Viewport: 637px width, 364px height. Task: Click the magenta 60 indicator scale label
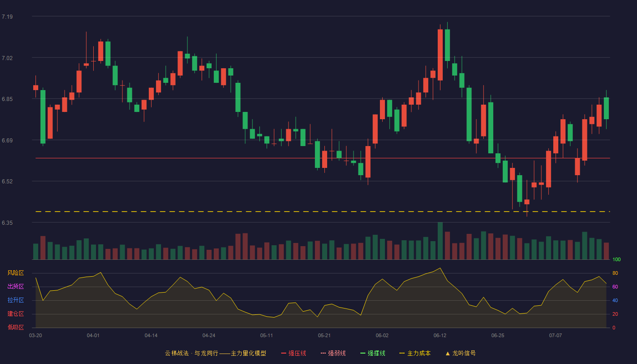click(615, 287)
